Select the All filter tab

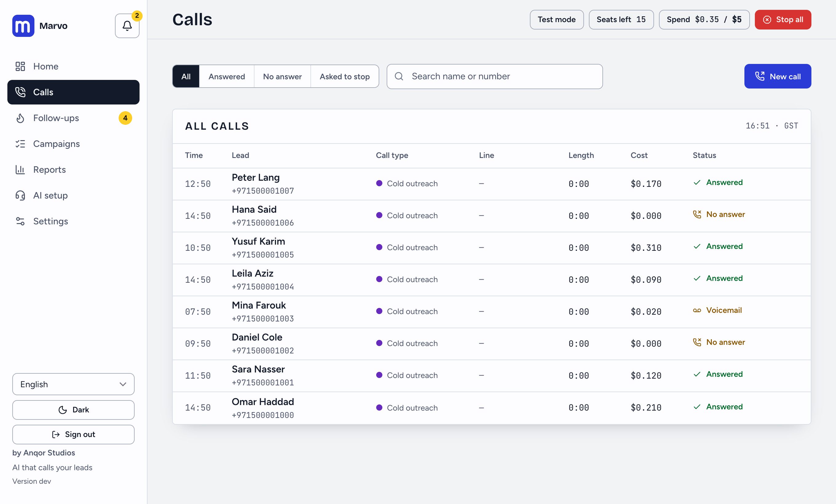[186, 76]
